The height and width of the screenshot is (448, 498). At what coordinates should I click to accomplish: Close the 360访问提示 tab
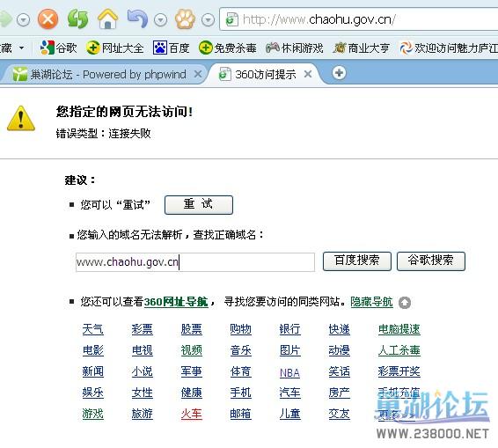[x=307, y=74]
